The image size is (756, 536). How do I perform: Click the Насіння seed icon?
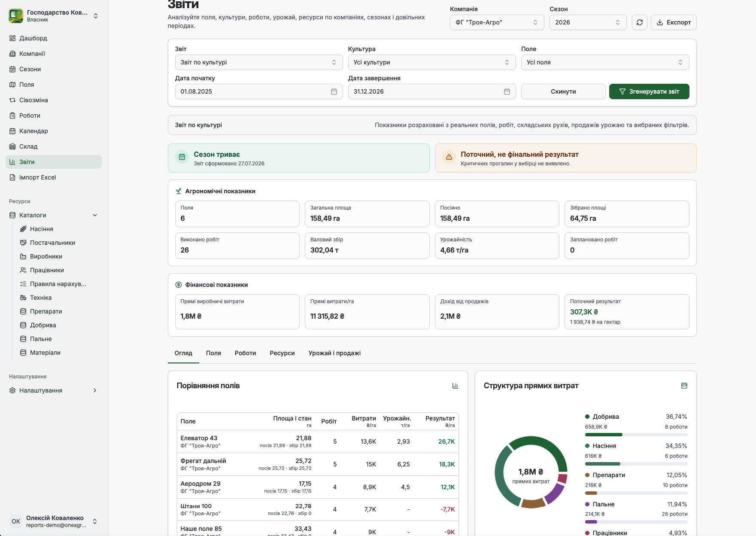tap(23, 229)
